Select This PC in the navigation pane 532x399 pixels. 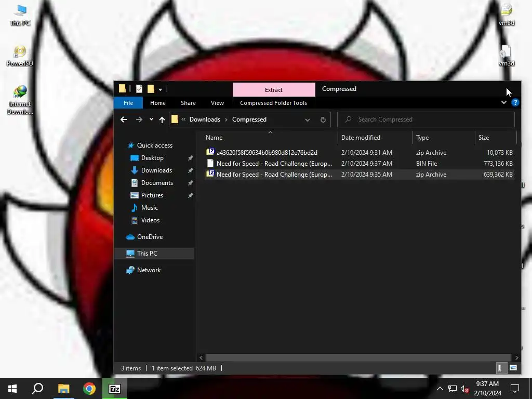click(154, 254)
